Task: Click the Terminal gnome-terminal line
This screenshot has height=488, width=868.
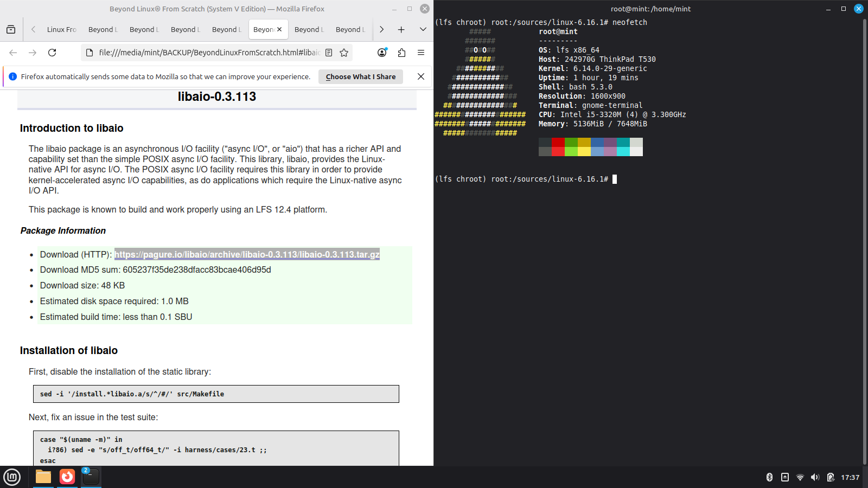Action: [591, 105]
